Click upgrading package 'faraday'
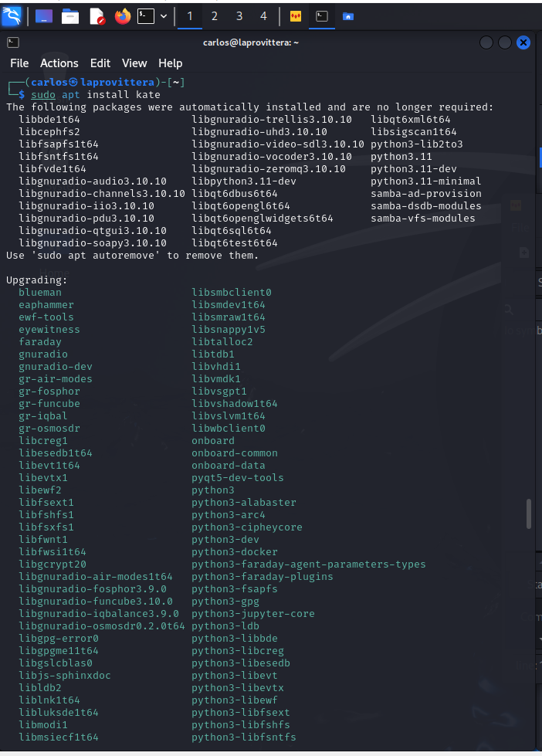The width and height of the screenshot is (542, 756). tap(40, 342)
